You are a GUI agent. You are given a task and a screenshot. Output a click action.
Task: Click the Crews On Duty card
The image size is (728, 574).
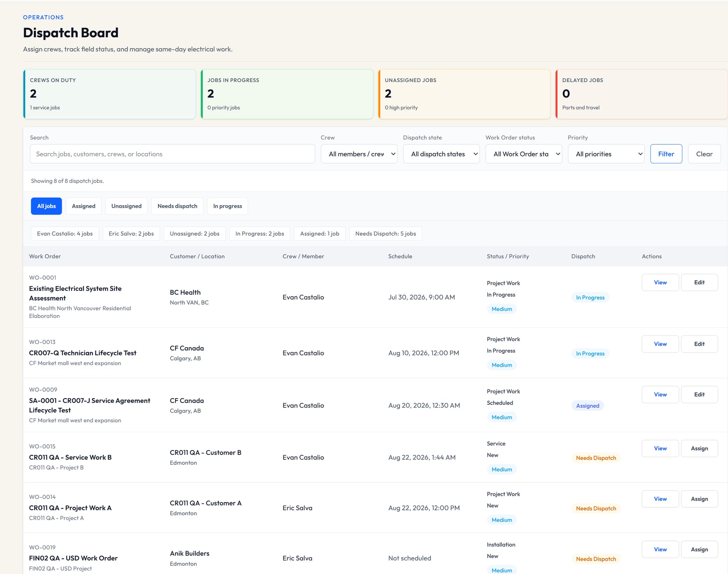click(109, 94)
